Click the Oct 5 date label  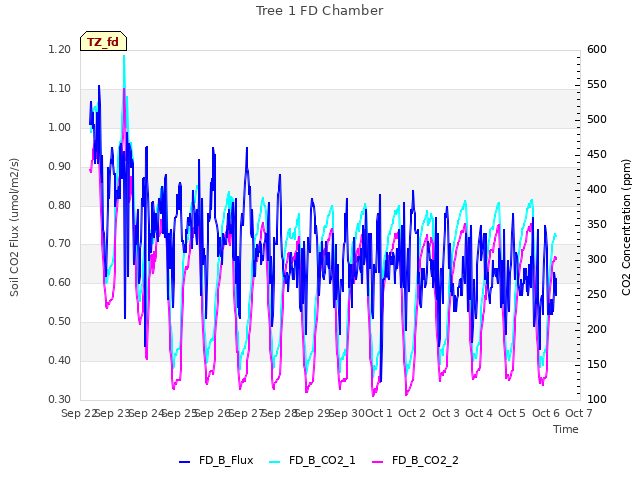[x=512, y=413]
